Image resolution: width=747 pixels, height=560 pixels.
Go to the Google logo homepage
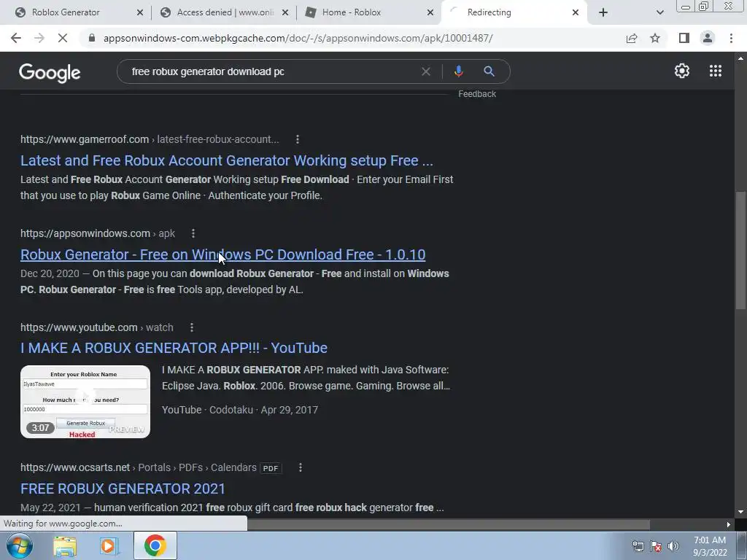pos(50,72)
